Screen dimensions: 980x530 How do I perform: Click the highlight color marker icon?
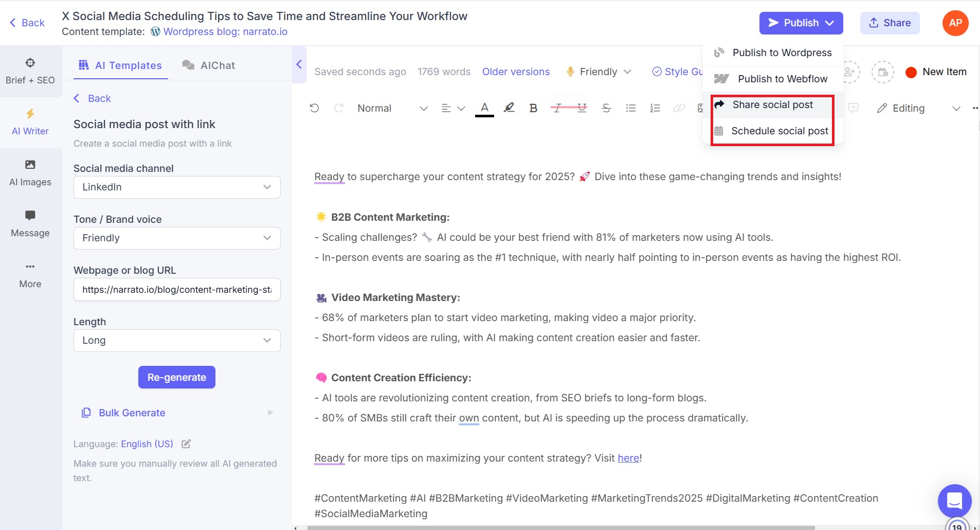click(509, 108)
